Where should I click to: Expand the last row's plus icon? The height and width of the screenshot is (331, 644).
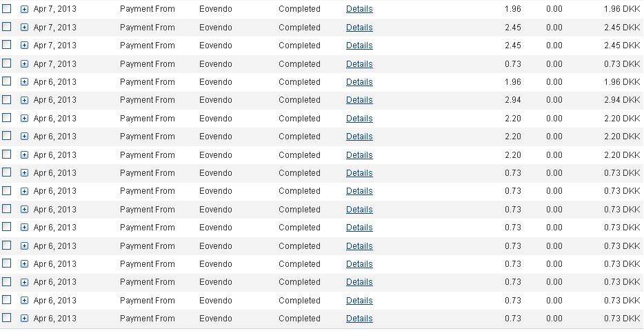pos(25,319)
